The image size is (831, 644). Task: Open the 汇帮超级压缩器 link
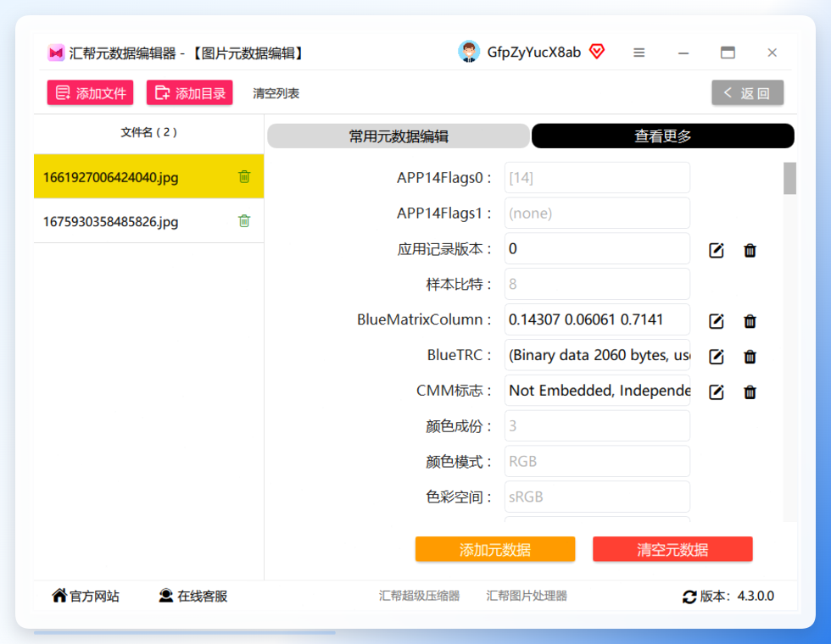click(419, 596)
